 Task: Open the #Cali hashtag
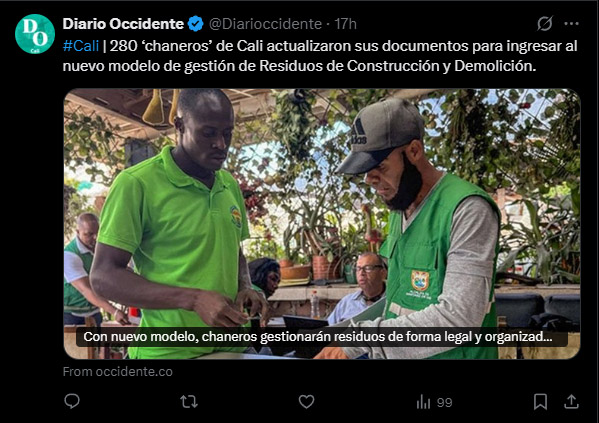tap(81, 46)
